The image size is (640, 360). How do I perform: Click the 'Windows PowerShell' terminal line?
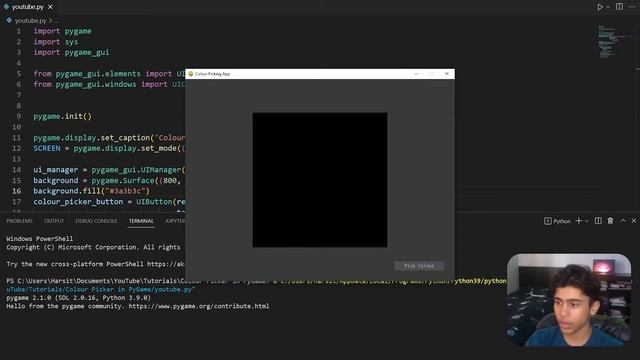pos(40,239)
